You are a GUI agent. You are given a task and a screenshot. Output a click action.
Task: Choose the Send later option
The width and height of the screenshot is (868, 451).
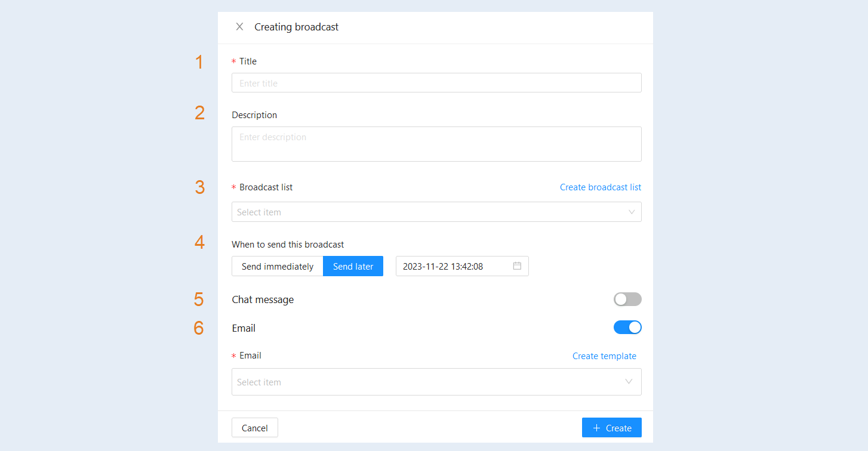tap(353, 266)
